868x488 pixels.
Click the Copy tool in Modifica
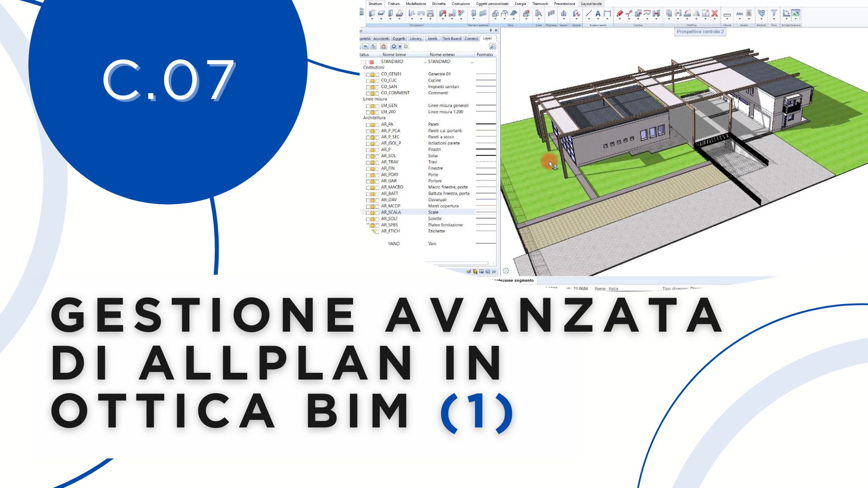669,13
